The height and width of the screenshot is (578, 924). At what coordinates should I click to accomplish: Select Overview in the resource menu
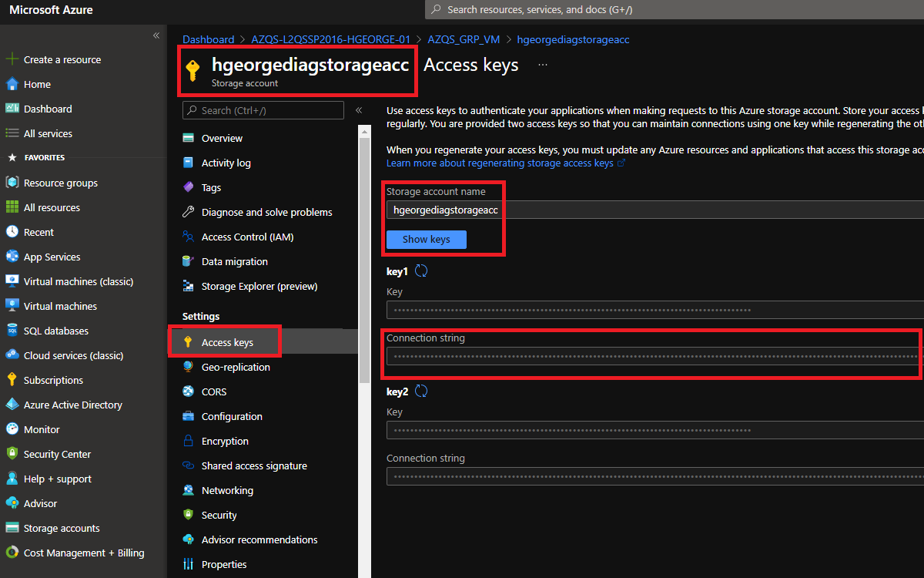coord(222,139)
